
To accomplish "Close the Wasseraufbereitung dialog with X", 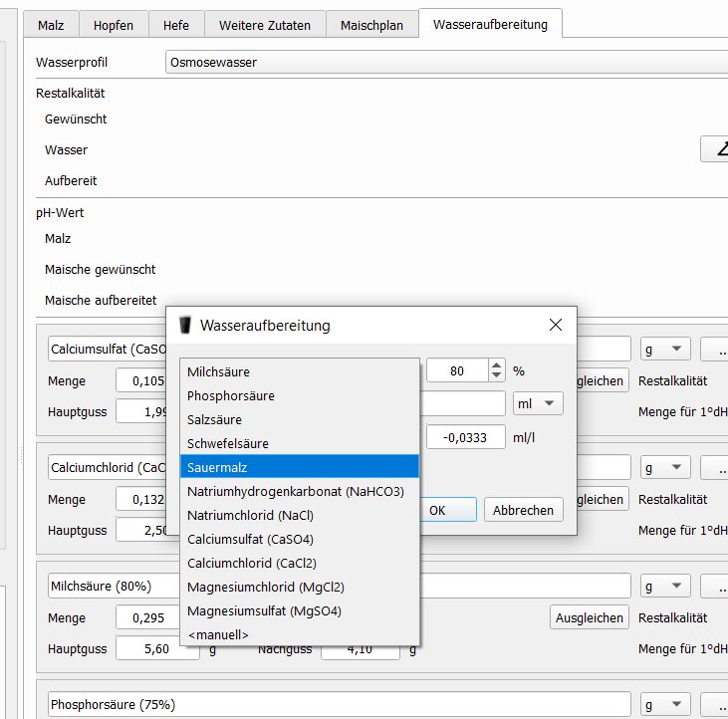I will coord(555,325).
